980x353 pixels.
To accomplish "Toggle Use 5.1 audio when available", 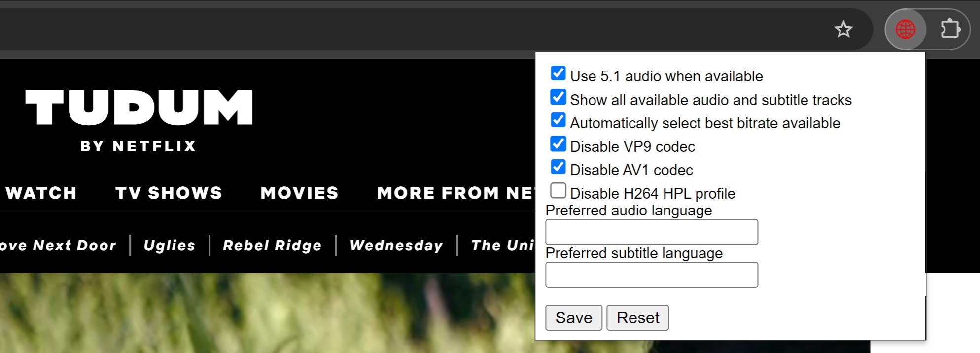I will click(558, 73).
